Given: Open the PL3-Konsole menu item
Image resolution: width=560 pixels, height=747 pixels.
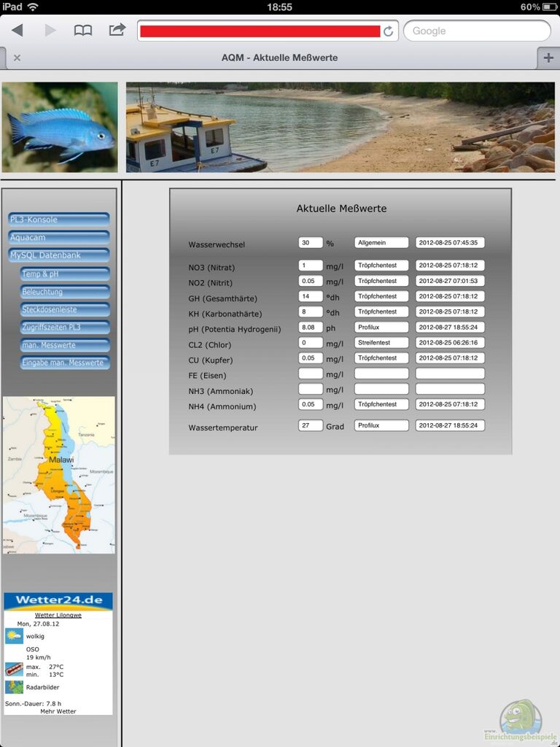Looking at the screenshot, I should pos(58,220).
